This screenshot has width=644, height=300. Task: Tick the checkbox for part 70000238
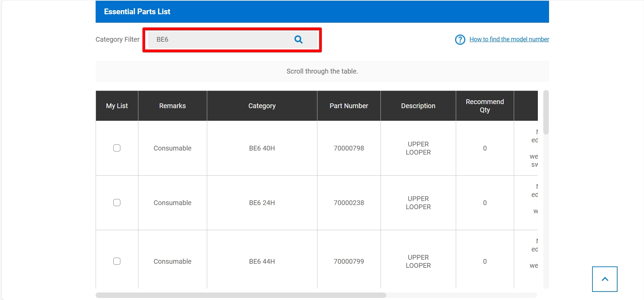[x=117, y=203]
